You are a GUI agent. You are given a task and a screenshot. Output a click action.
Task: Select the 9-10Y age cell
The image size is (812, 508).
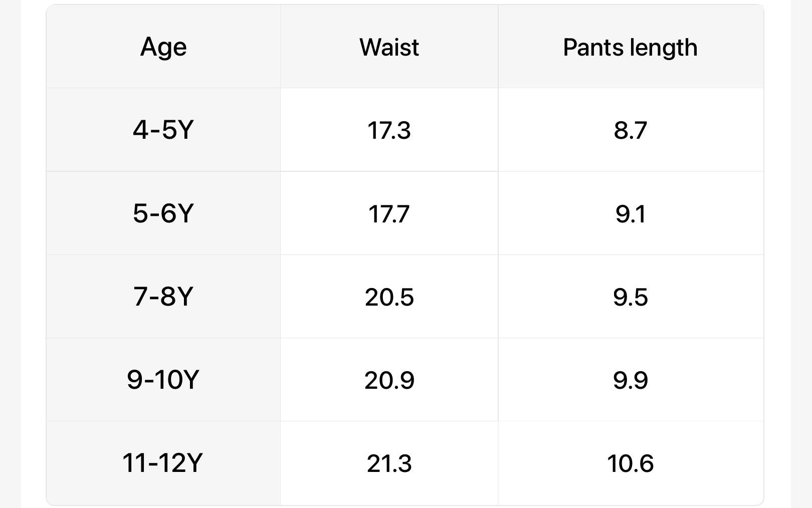tap(163, 379)
